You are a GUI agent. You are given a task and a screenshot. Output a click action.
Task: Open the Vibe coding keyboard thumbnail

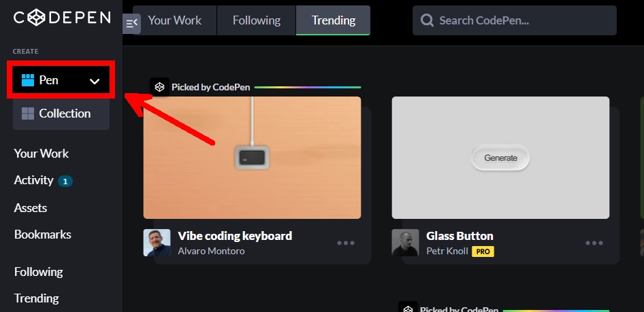point(252,158)
